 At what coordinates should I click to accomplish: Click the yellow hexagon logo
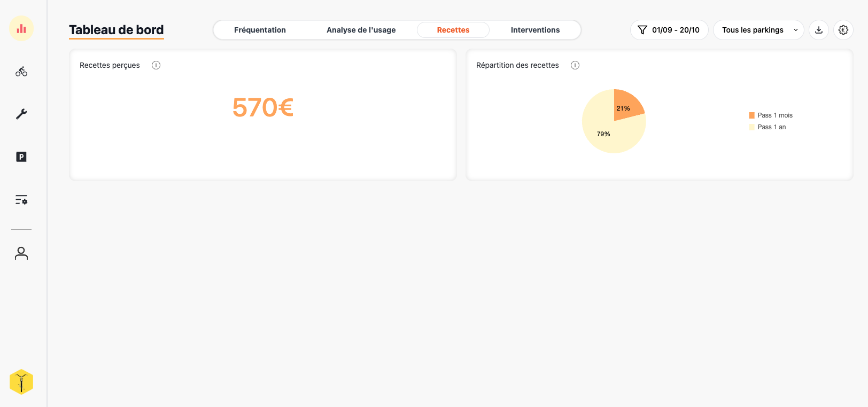click(21, 382)
